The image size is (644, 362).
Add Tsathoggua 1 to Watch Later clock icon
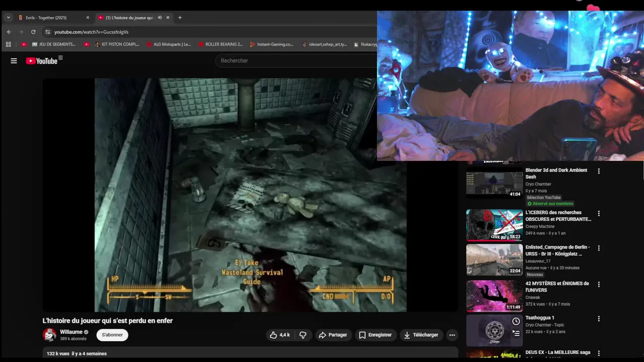tap(516, 321)
